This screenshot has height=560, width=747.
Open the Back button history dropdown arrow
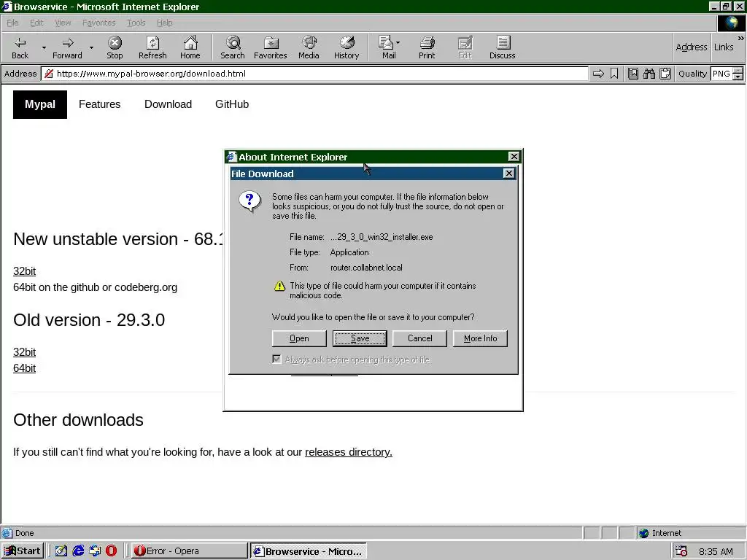(44, 47)
